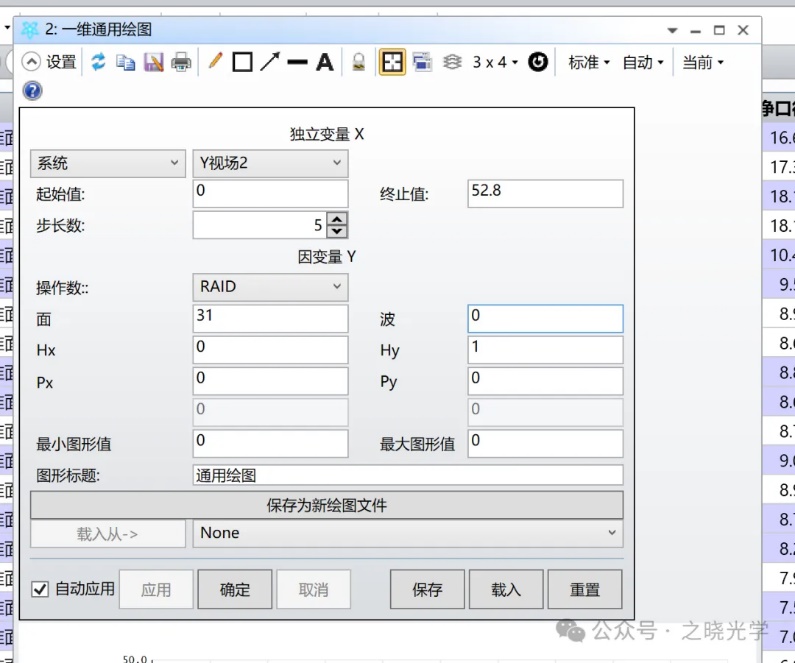The height and width of the screenshot is (663, 795).
Task: Click the refresh update arrows icon
Action: [x=98, y=62]
